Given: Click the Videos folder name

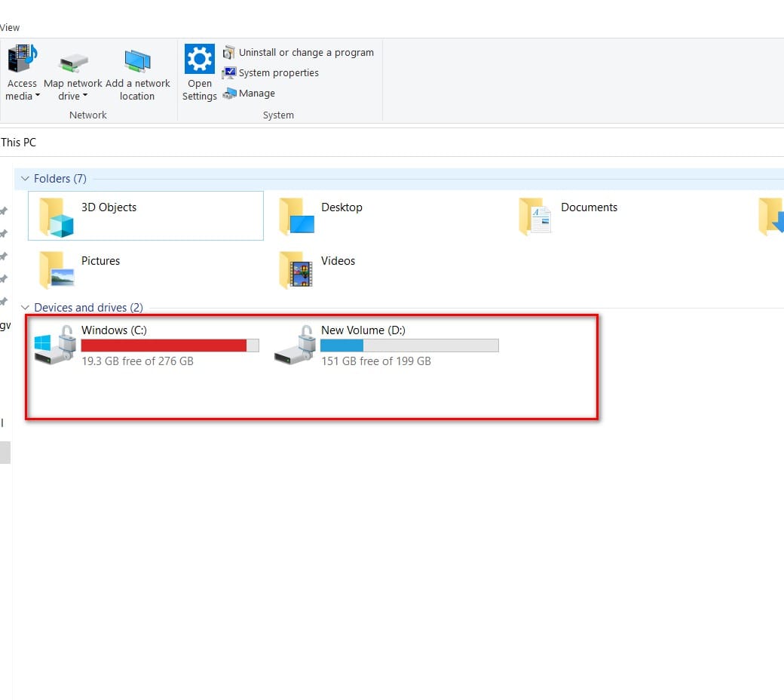Looking at the screenshot, I should tap(338, 261).
